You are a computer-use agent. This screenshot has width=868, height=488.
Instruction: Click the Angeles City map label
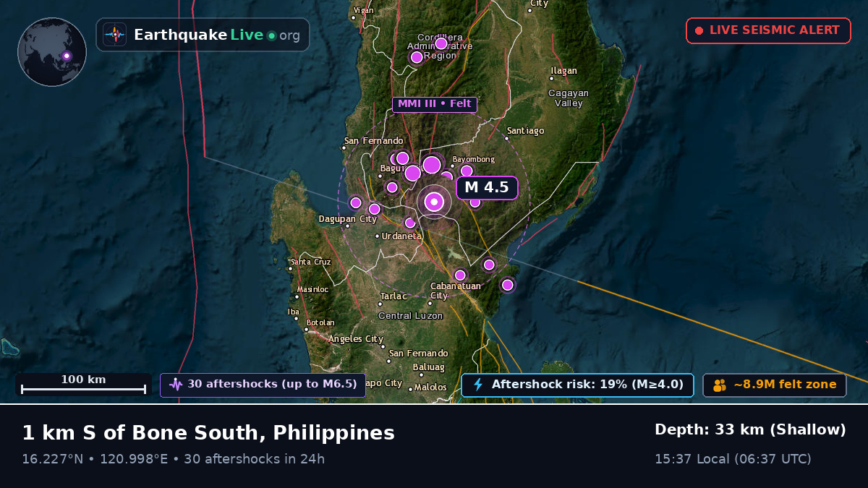(x=356, y=339)
